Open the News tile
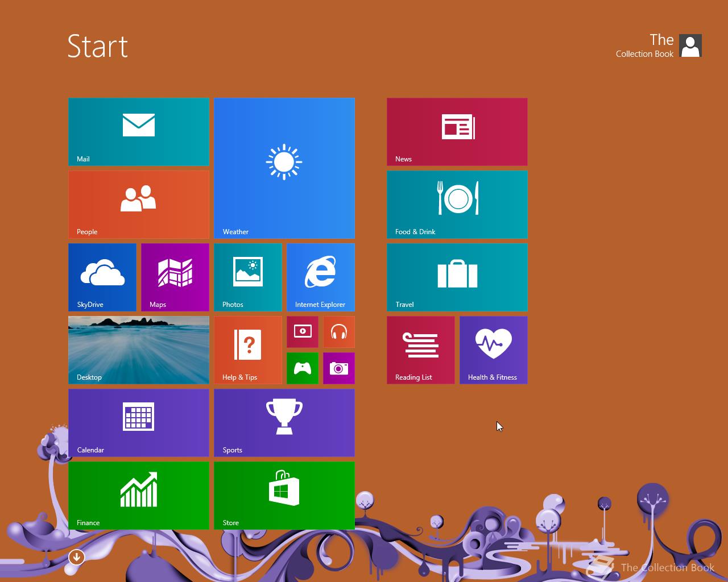This screenshot has height=582, width=728. (457, 132)
